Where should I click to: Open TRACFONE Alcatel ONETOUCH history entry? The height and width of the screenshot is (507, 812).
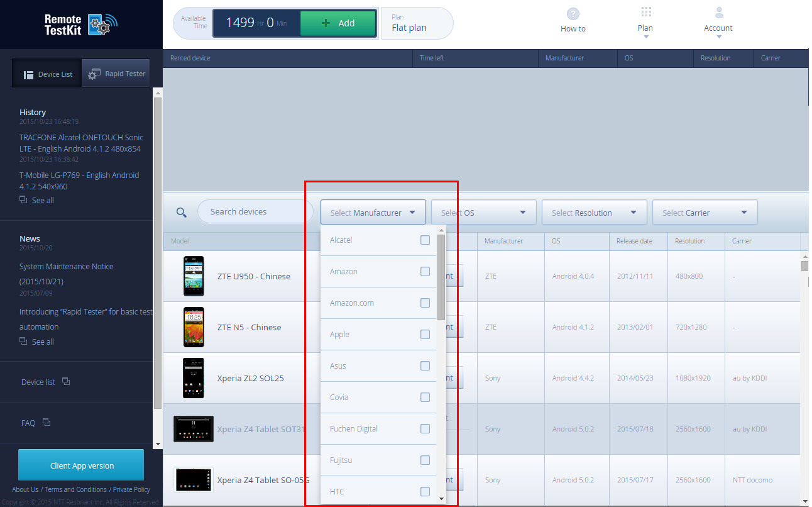point(82,143)
